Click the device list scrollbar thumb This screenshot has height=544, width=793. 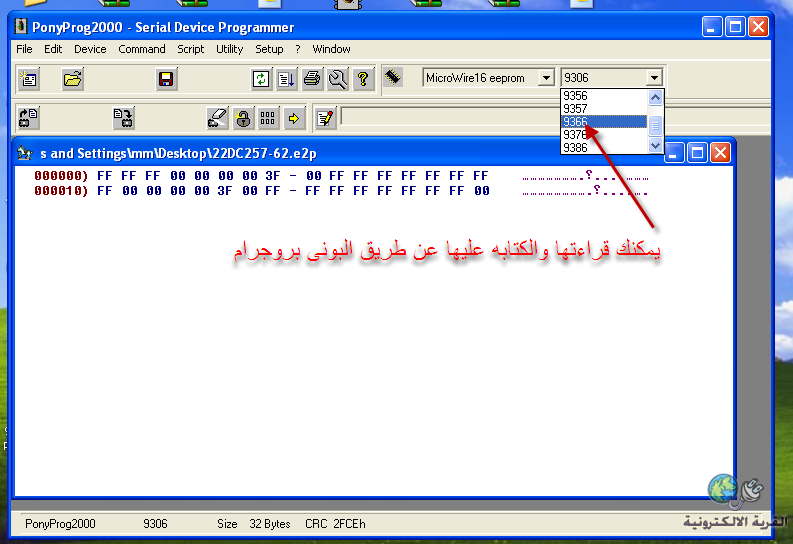click(655, 125)
